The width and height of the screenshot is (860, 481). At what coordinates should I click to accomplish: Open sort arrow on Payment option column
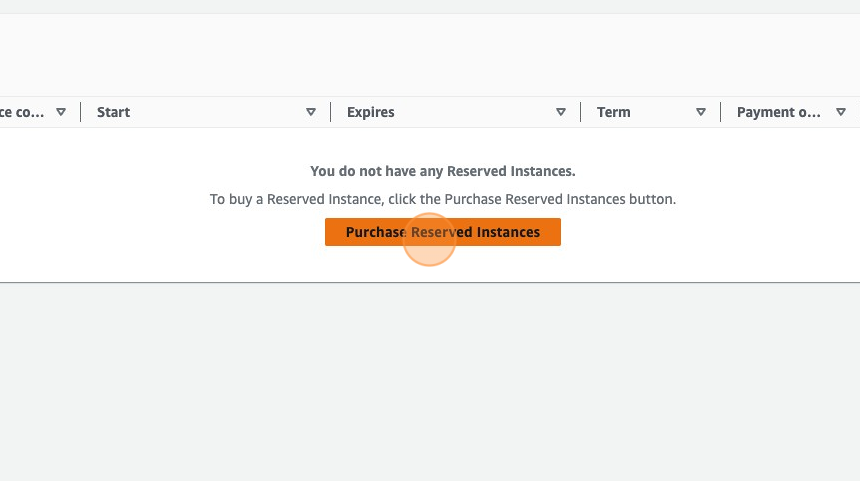click(x=841, y=112)
